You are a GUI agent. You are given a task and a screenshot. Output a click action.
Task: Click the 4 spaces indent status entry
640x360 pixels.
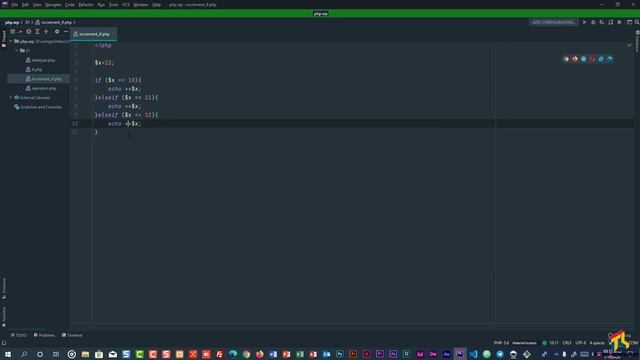tap(597, 343)
